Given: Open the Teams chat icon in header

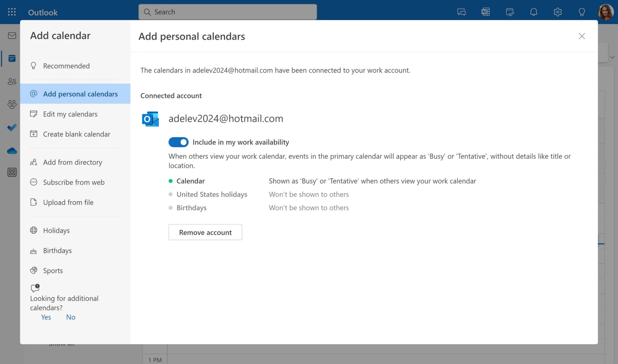Looking at the screenshot, I should 461,12.
